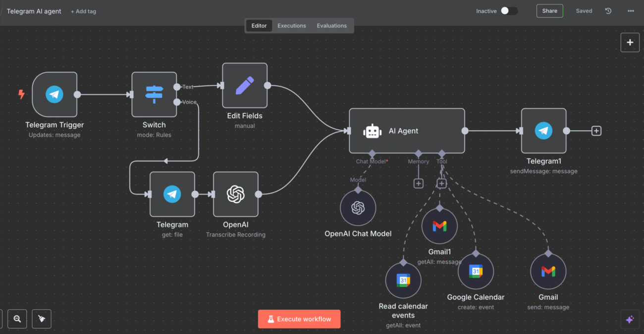The image size is (644, 334).
Task: Click the OpenAI Transcribe Recording node
Action: [x=235, y=194]
